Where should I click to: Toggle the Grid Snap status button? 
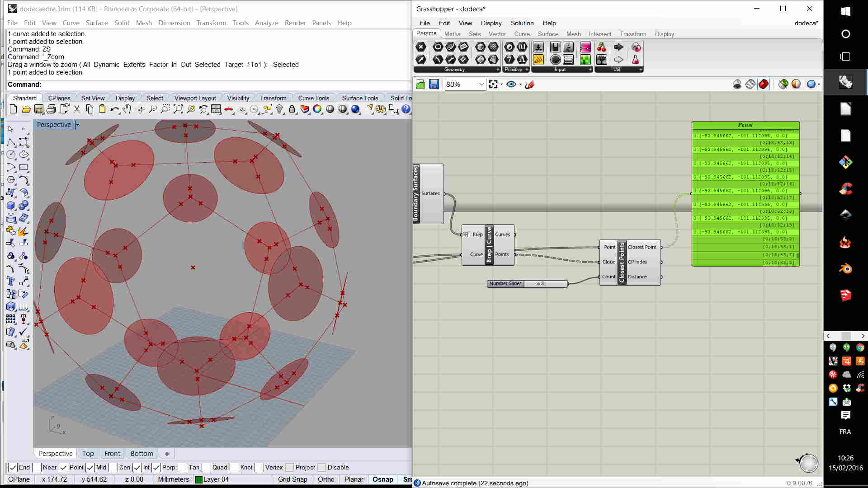tap(292, 479)
